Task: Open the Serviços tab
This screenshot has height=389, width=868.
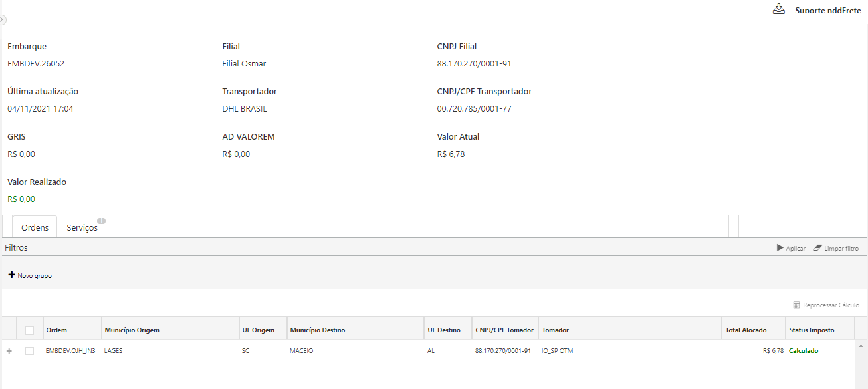Action: (x=82, y=227)
